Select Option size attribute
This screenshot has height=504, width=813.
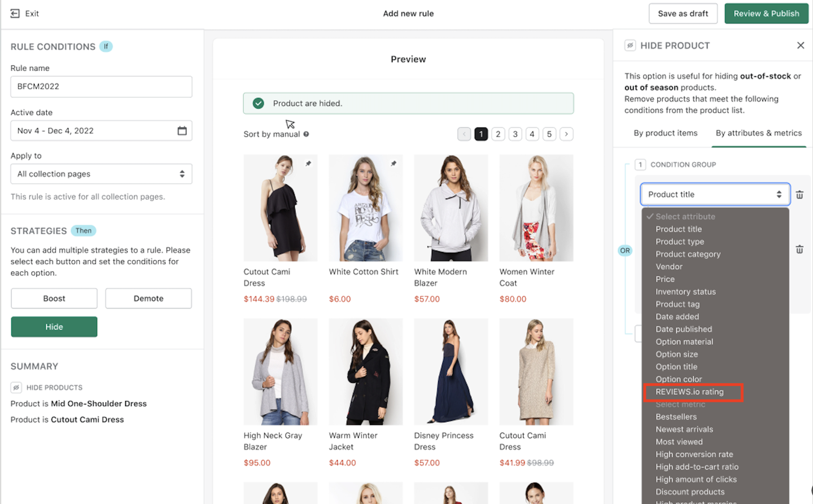[x=676, y=354]
